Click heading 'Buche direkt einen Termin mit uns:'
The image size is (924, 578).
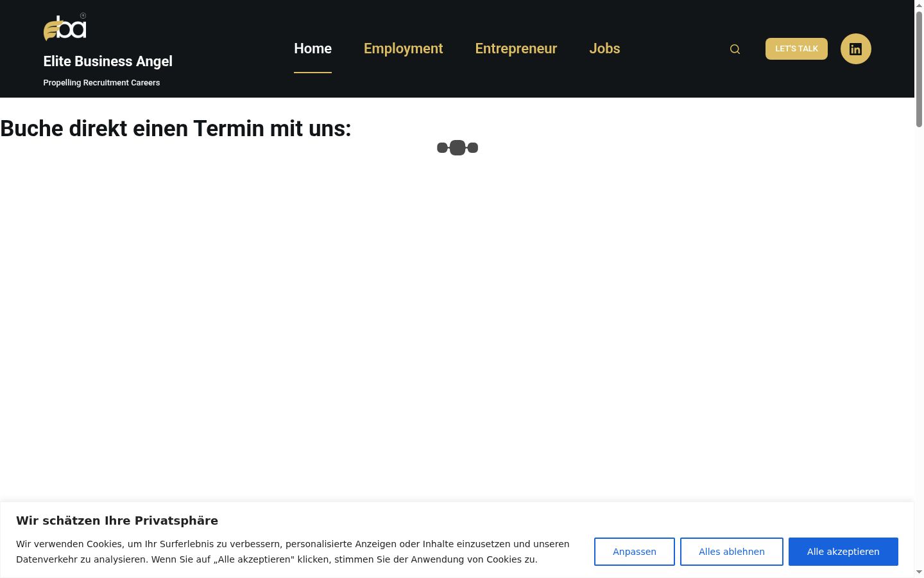point(176,128)
